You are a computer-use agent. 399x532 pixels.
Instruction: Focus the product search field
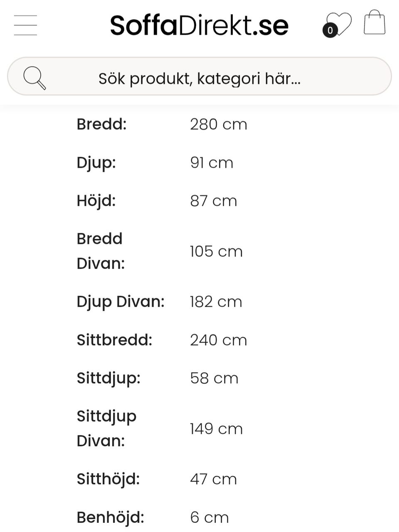coord(199,78)
